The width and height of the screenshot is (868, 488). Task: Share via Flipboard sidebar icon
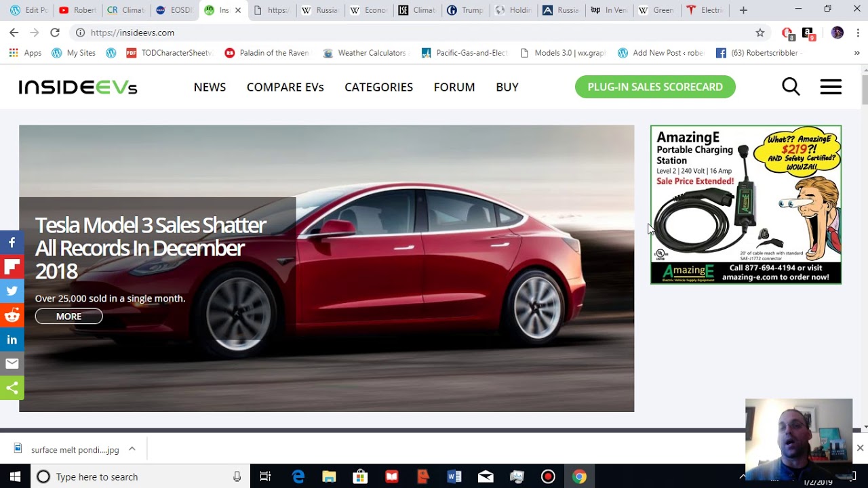12,267
